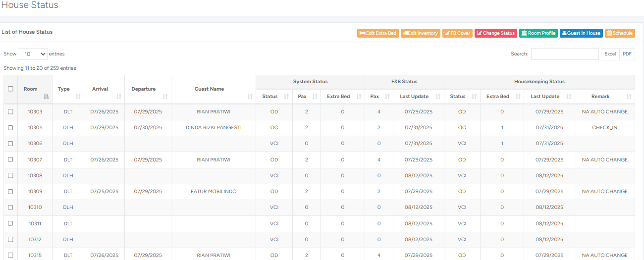Click room number 10311 cell
The image size is (644, 260).
click(35, 223)
